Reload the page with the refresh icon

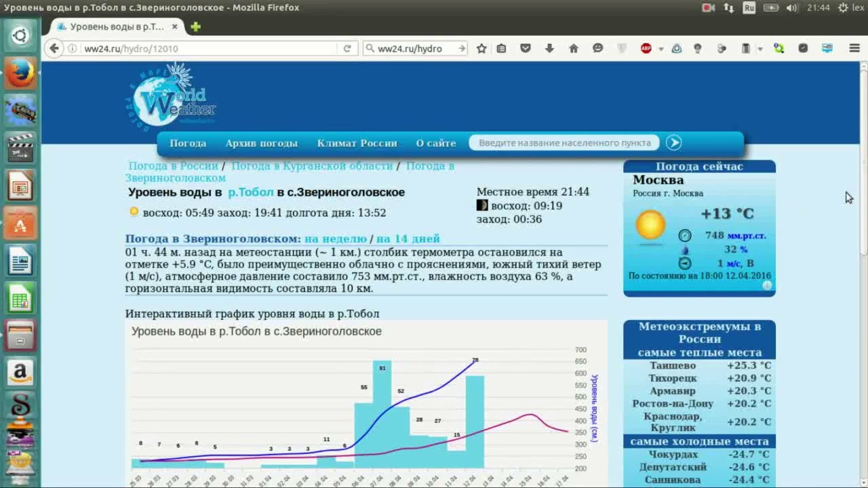coord(347,49)
